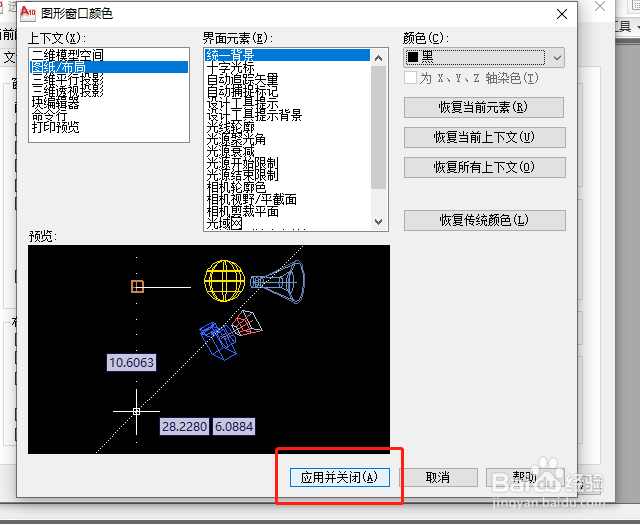Select 相机视野/平截面 interface element
This screenshot has height=525, width=640.
pyautogui.click(x=287, y=200)
